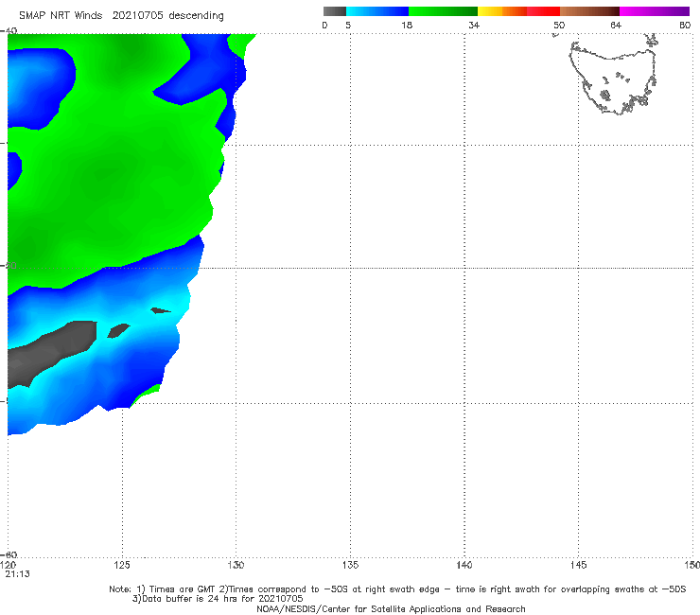This screenshot has width=700, height=615.
Task: Click the color bar label '50'
Action: coord(559,26)
